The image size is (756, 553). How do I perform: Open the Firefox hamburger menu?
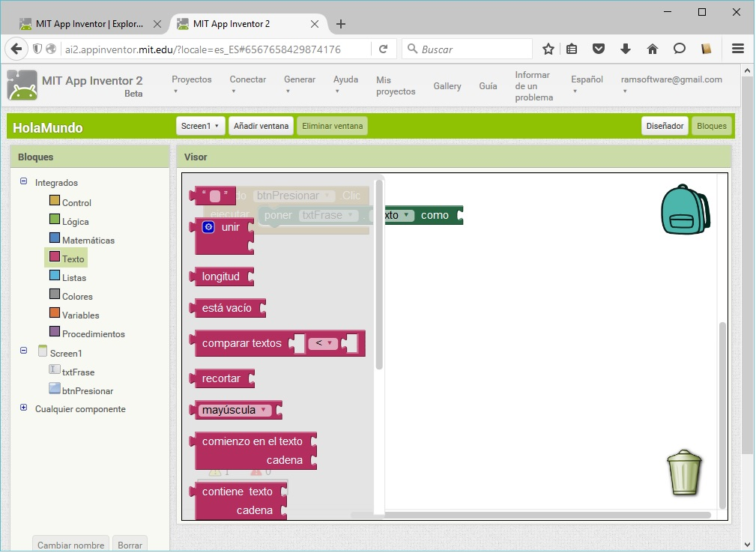tap(737, 49)
